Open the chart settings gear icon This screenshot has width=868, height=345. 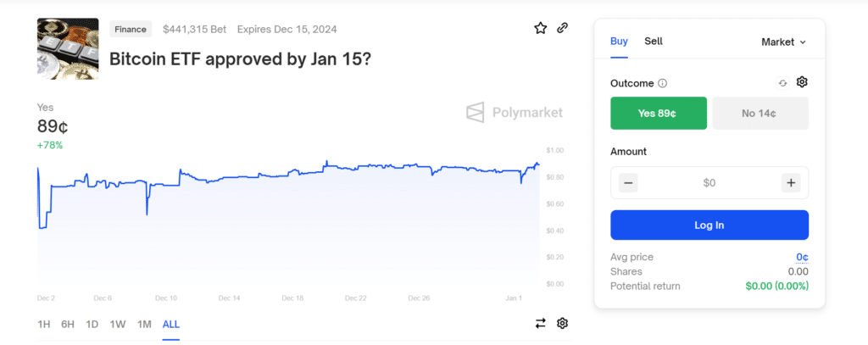click(x=563, y=324)
